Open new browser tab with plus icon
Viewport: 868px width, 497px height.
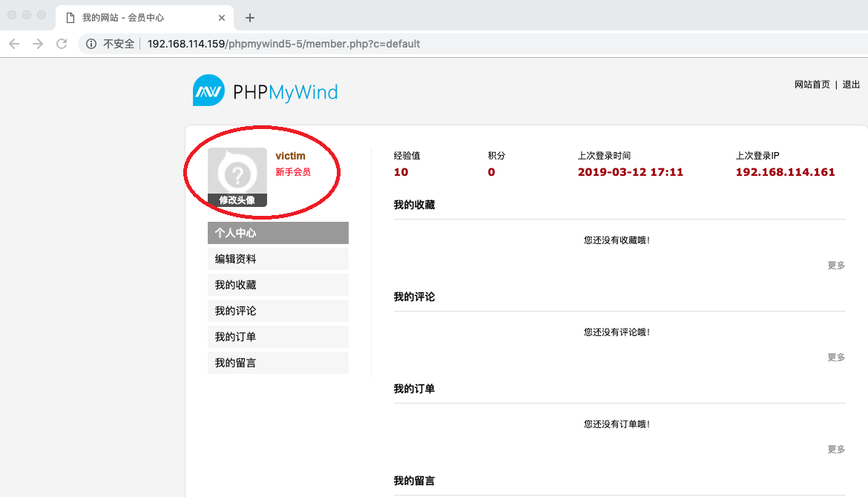click(250, 18)
